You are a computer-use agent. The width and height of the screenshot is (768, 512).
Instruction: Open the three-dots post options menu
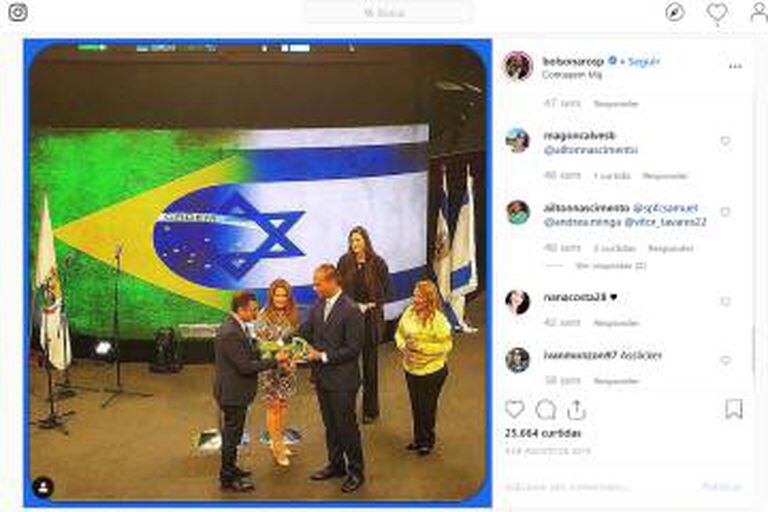click(x=735, y=66)
